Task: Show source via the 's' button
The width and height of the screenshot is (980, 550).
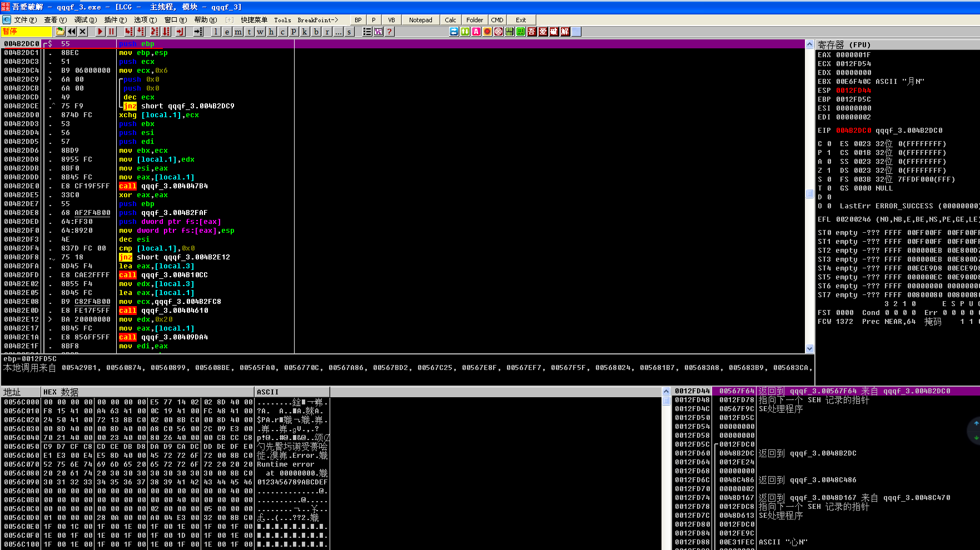Action: pos(349,32)
